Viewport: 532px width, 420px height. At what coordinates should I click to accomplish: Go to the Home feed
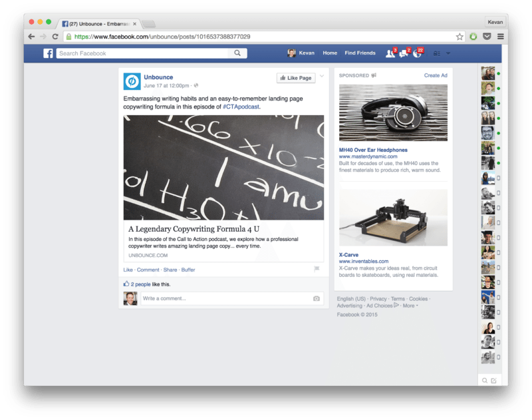coord(330,53)
